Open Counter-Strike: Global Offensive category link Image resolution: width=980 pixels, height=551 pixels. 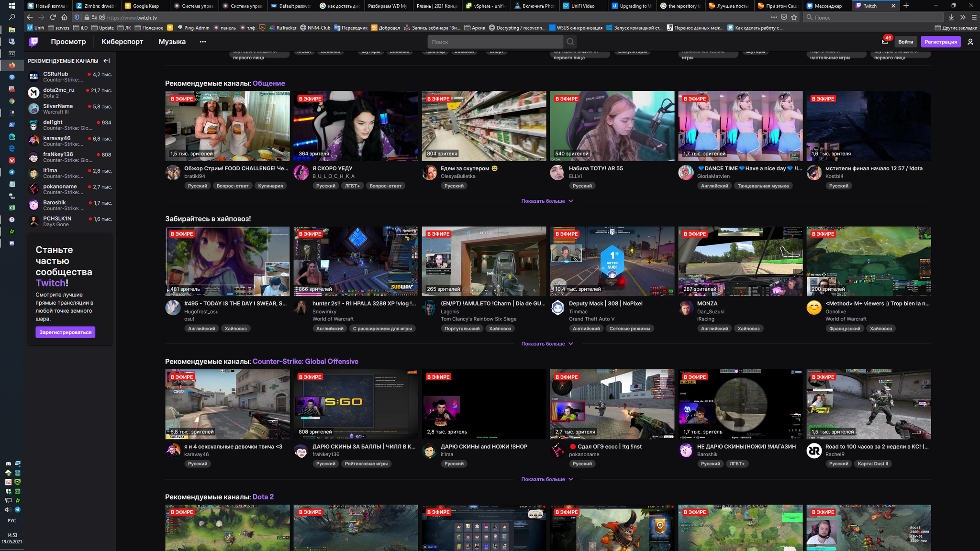pos(305,362)
